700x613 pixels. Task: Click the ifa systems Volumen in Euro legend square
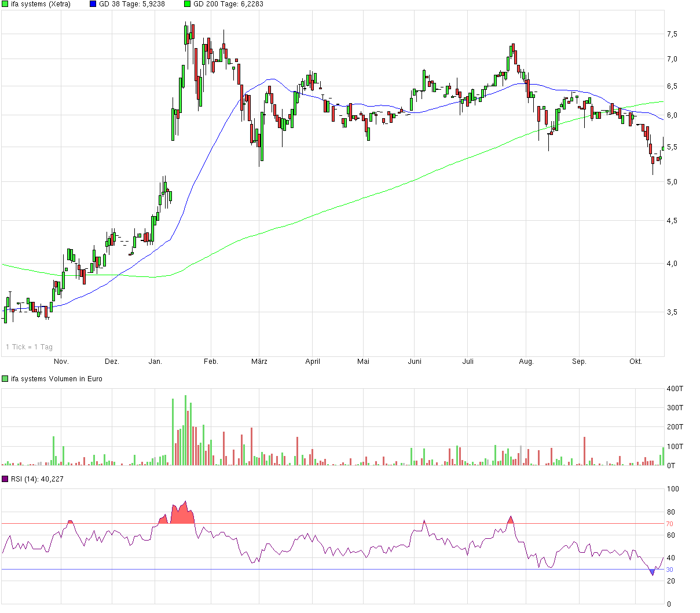tap(4, 378)
